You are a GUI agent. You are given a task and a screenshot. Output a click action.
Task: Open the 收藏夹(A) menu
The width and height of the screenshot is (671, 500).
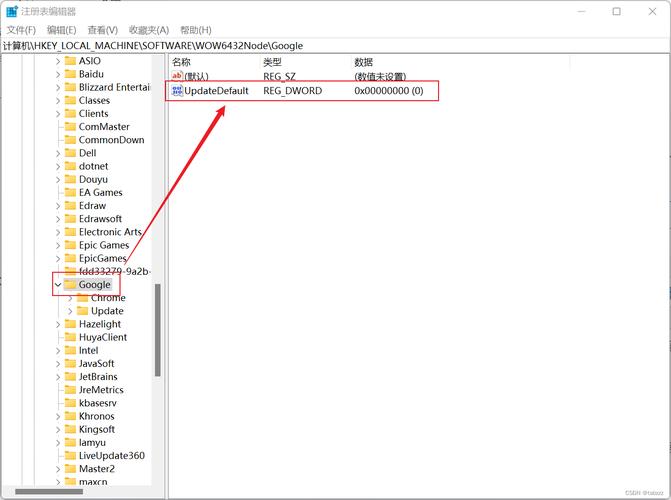(x=148, y=30)
